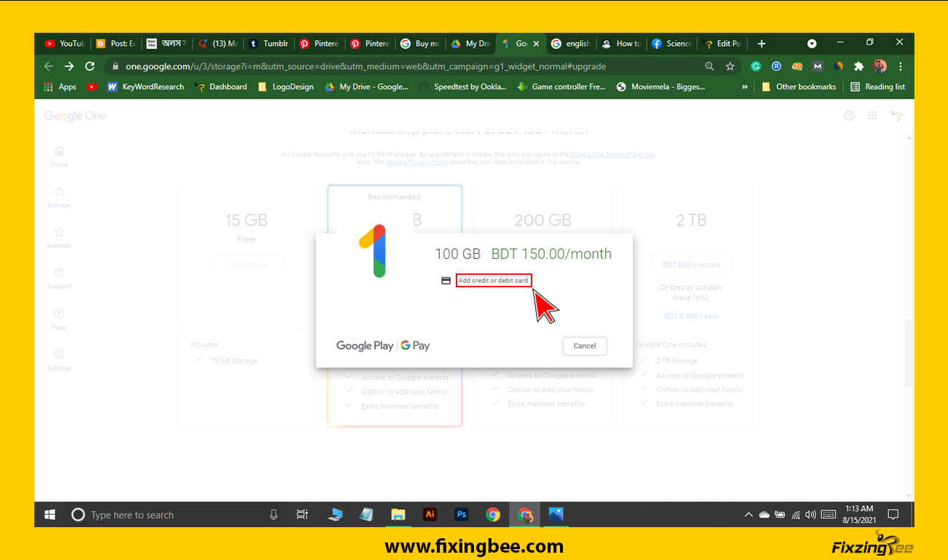Open Chrome extensions puzzle icon
Image resolution: width=948 pixels, height=560 pixels.
pos(858,66)
